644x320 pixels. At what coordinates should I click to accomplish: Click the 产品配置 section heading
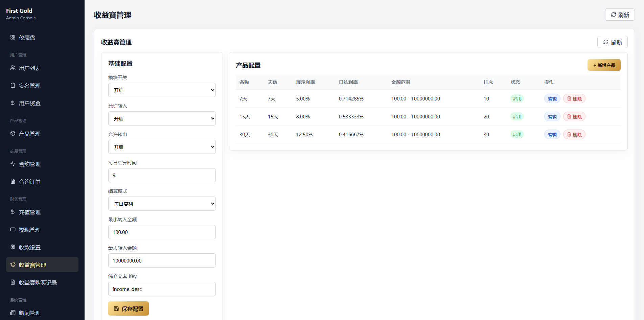[248, 65]
